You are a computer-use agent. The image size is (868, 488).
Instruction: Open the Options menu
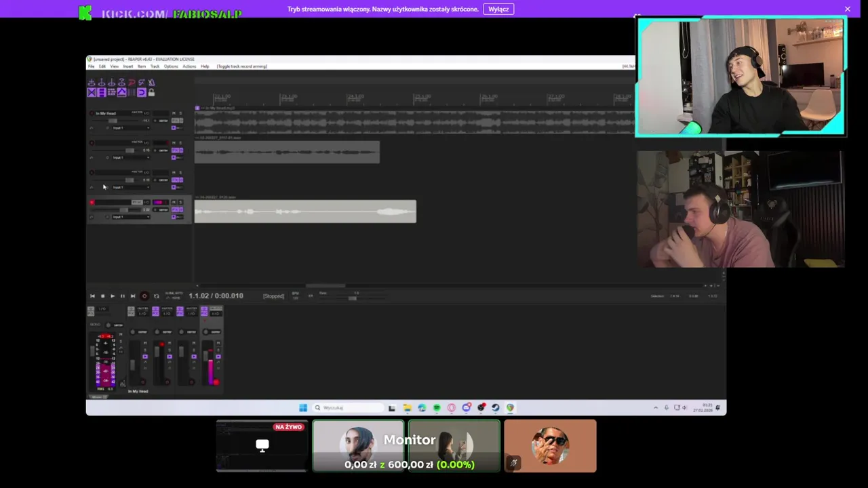pos(171,66)
